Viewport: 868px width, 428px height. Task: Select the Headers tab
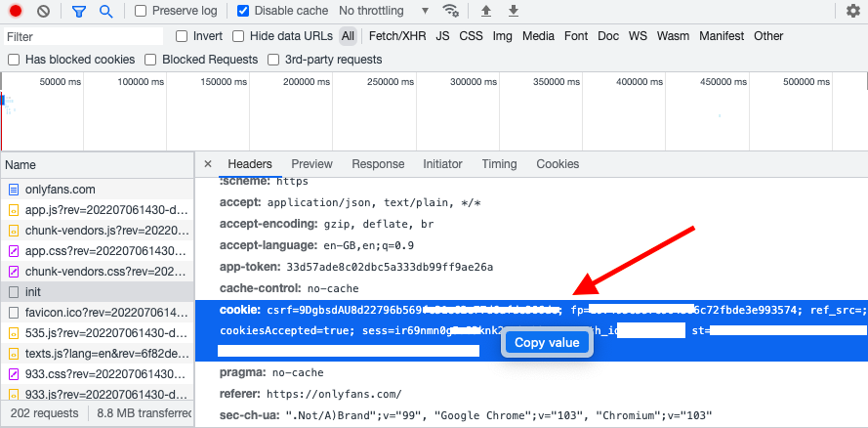click(250, 164)
